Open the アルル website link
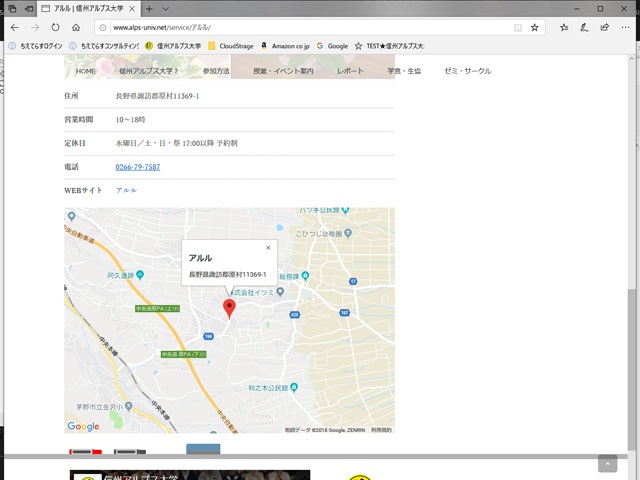The height and width of the screenshot is (480, 640). tap(126, 190)
